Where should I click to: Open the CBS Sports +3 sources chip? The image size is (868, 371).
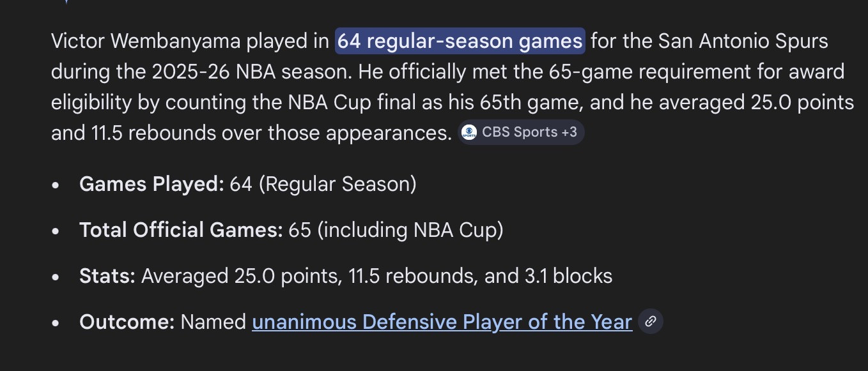tap(521, 132)
